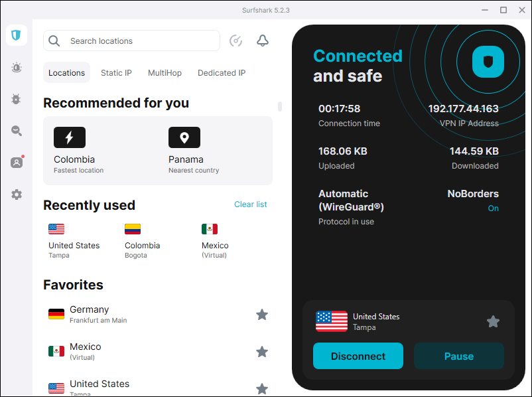Switch to the Locations tab

click(66, 72)
